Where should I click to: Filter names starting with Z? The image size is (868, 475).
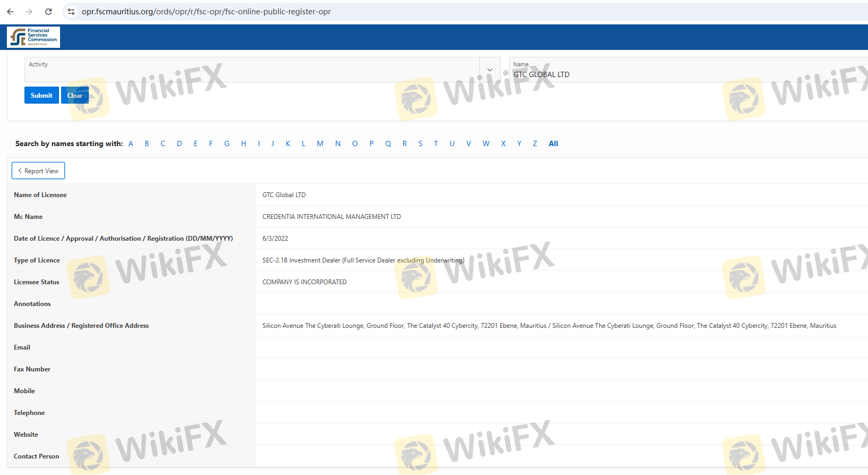click(535, 143)
